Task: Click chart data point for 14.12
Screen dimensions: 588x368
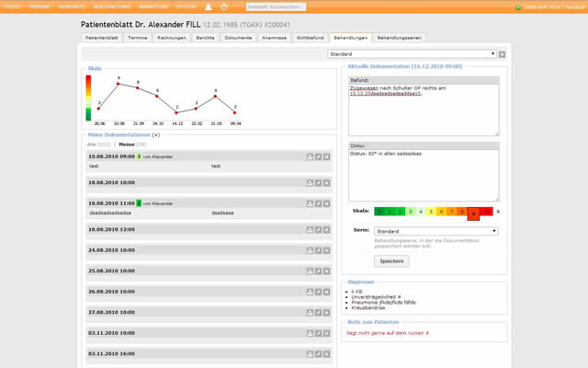Action: tap(176, 112)
